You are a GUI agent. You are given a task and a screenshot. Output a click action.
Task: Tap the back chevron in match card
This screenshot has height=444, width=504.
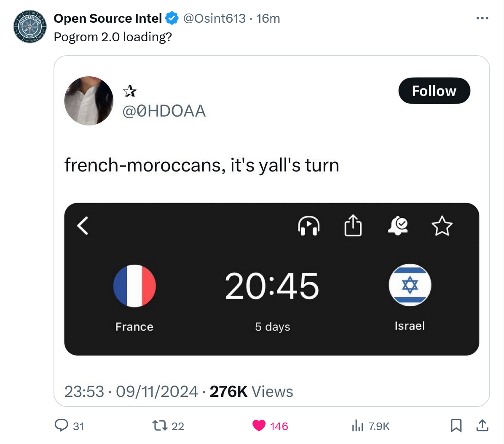pyautogui.click(x=83, y=225)
